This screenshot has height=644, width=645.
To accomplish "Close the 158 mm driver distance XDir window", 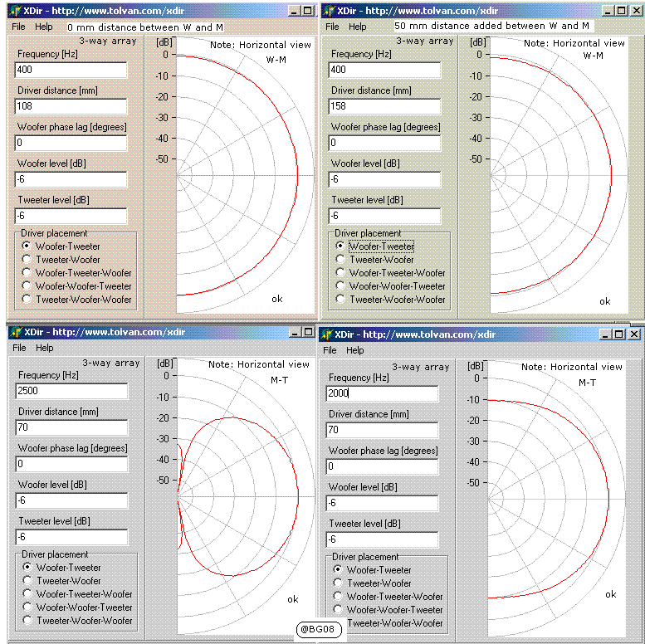I will click(637, 11).
